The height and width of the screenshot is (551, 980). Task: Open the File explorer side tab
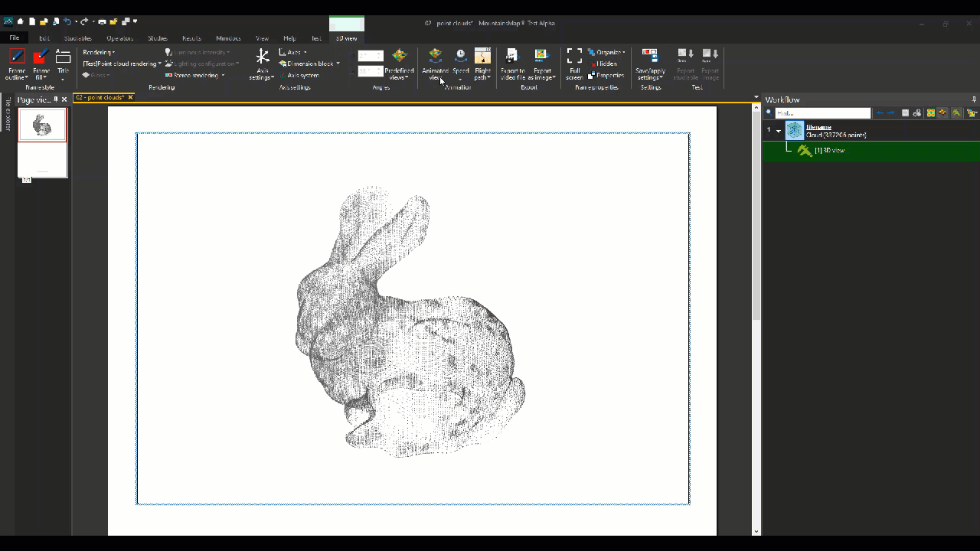coord(8,113)
